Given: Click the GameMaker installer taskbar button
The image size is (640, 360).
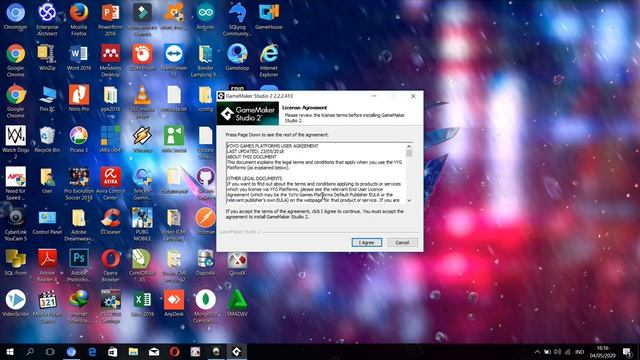Looking at the screenshot, I should (x=236, y=352).
